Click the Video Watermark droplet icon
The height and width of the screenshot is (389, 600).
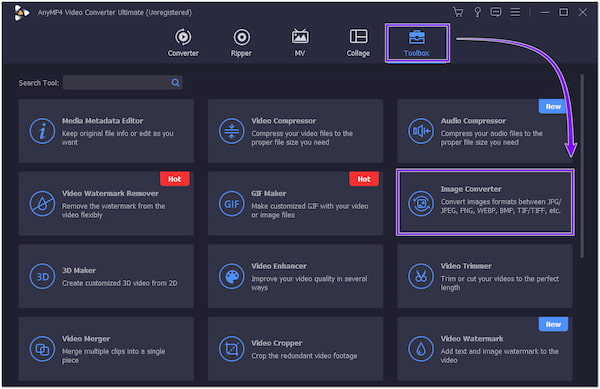(x=421, y=349)
